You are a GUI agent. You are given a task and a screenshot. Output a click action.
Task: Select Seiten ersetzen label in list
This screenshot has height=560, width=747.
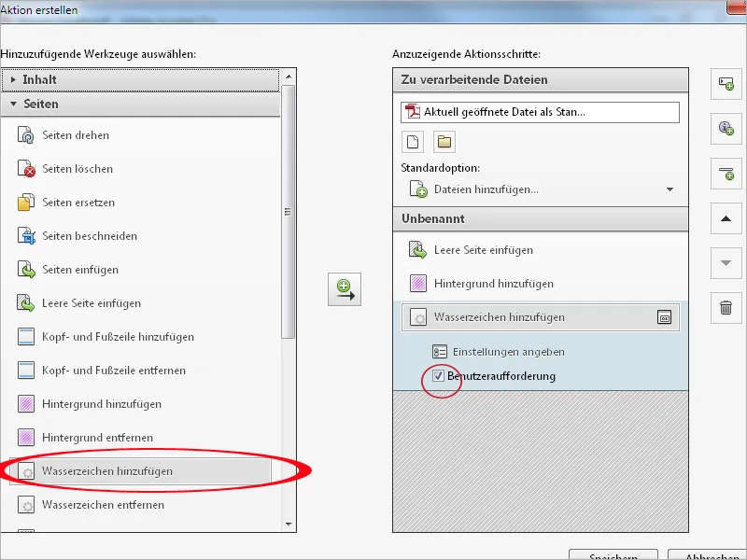coord(78,203)
